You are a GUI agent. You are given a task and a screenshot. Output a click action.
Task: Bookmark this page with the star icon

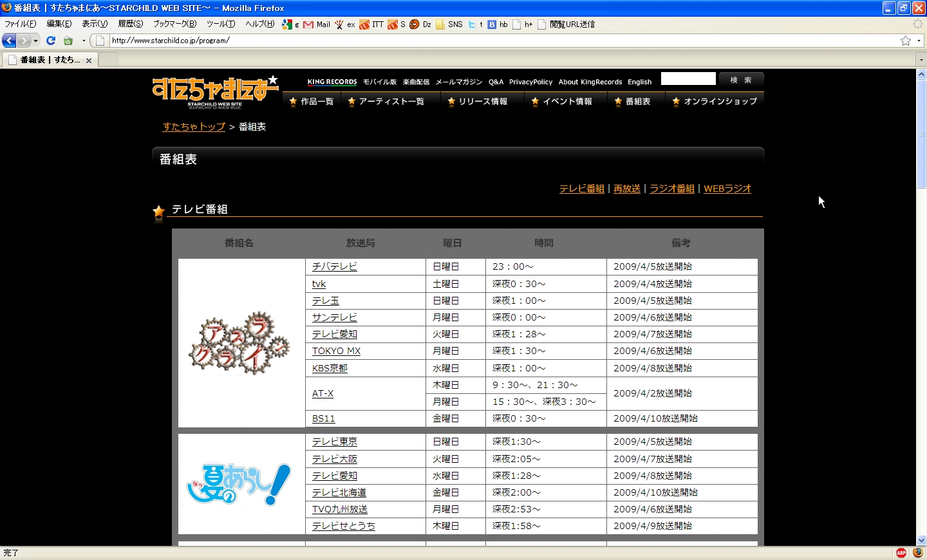(x=906, y=41)
